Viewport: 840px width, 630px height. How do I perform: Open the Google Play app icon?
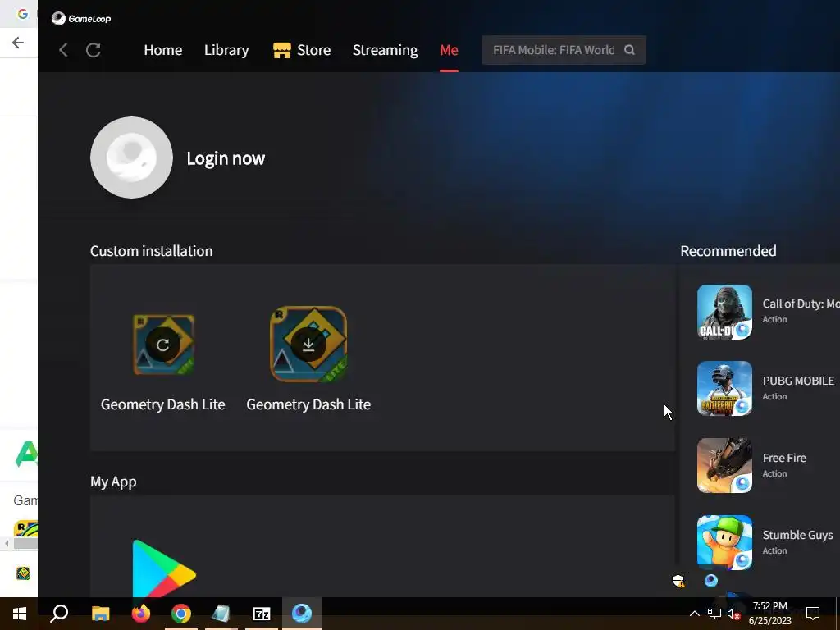pyautogui.click(x=164, y=569)
